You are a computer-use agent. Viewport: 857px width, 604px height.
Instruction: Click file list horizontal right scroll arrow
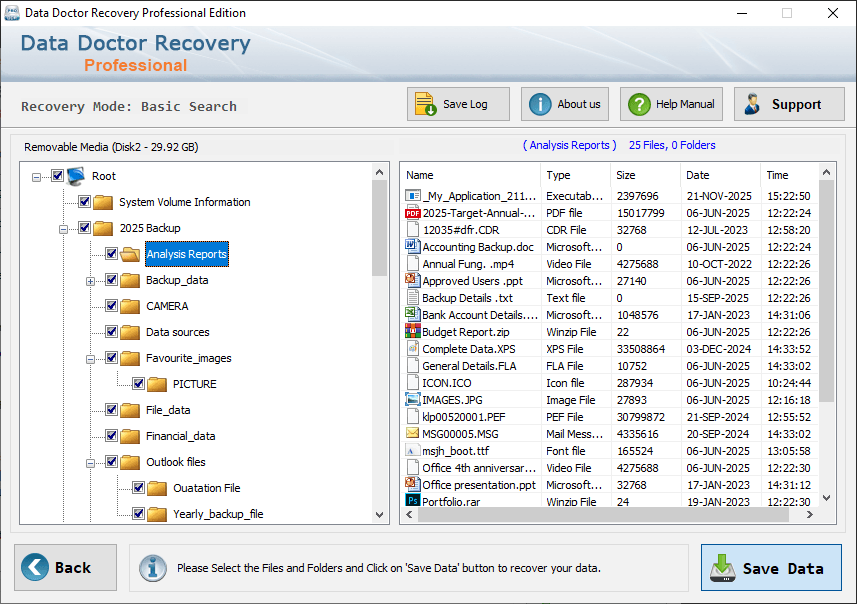(809, 514)
